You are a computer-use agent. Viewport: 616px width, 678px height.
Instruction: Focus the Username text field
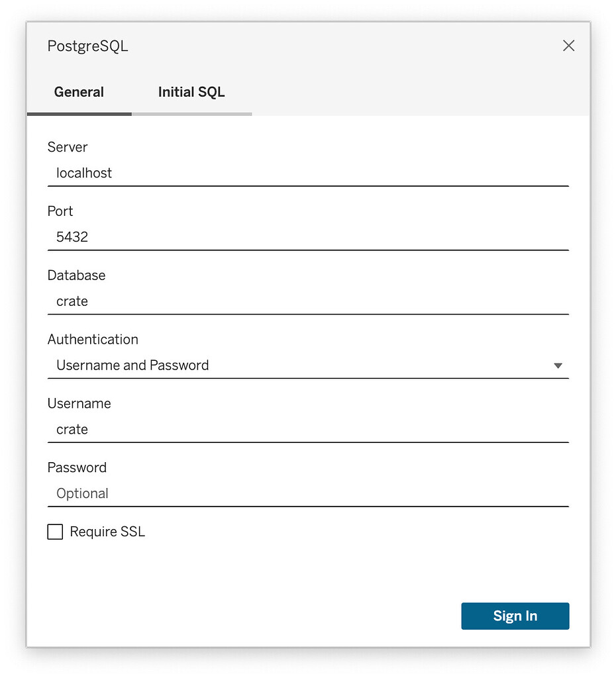pyautogui.click(x=308, y=430)
